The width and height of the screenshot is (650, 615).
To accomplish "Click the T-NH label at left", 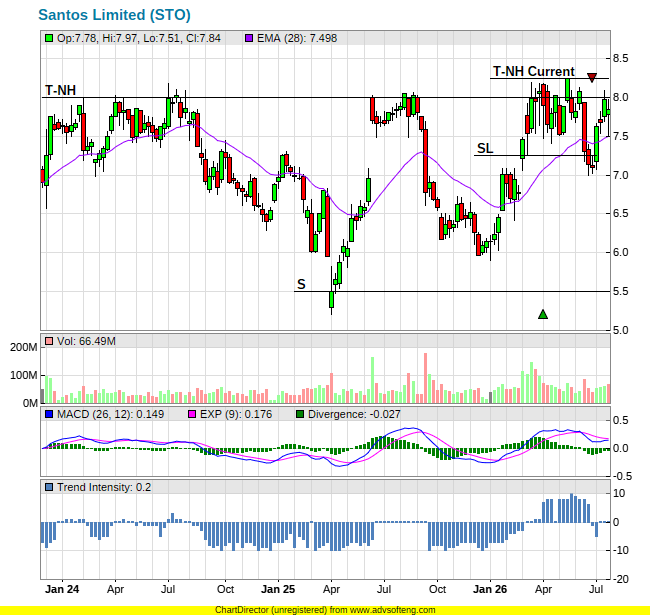I will [x=61, y=90].
